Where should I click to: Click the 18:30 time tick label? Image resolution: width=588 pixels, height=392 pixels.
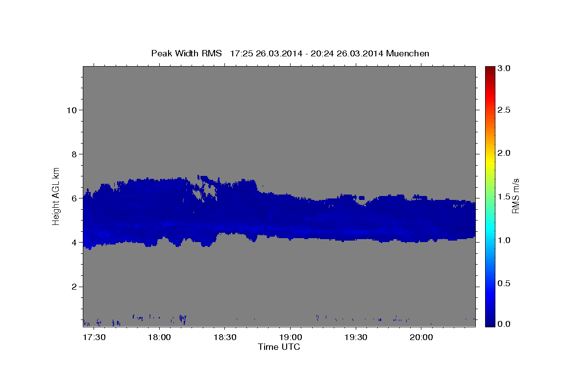(224, 338)
